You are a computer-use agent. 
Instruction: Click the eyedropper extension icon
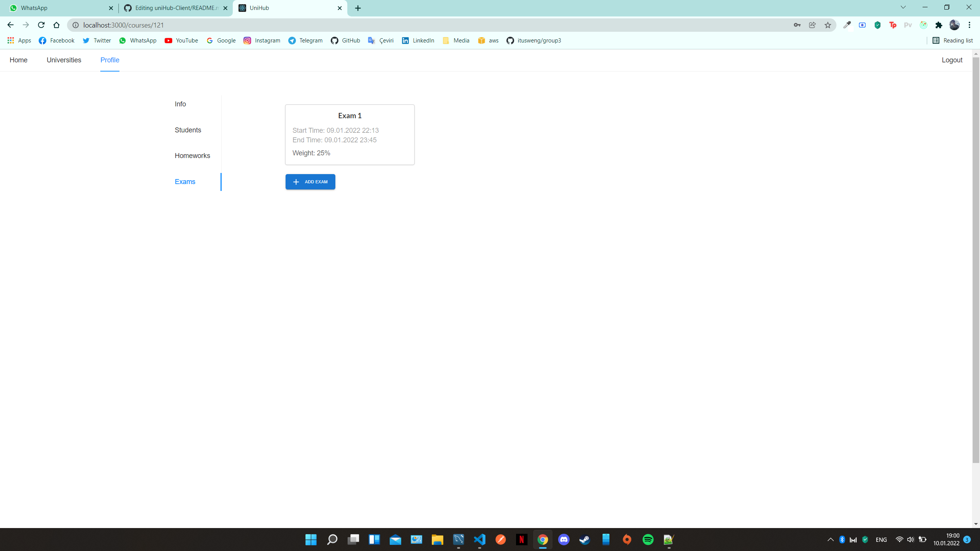847,25
